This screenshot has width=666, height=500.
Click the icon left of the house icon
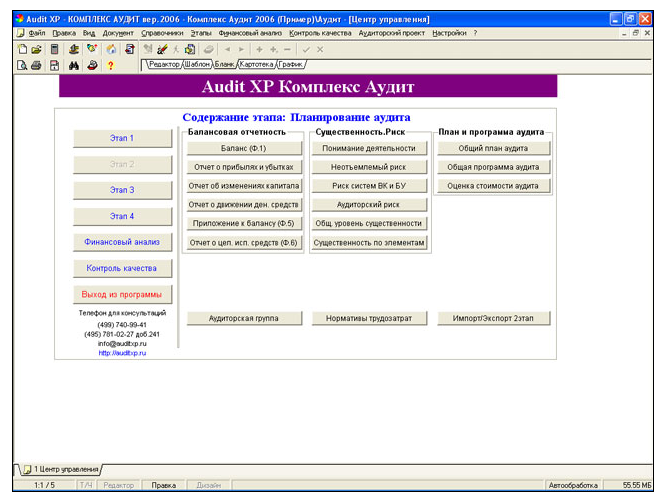pos(92,49)
